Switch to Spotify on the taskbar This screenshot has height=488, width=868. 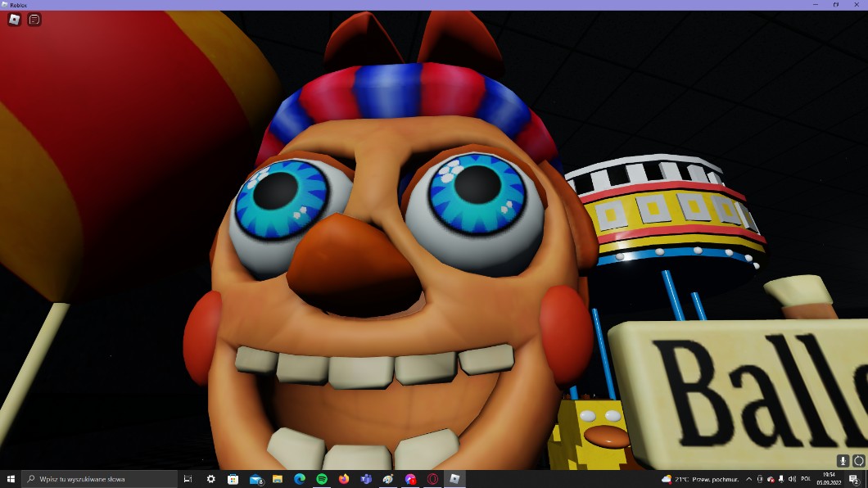[x=322, y=479]
